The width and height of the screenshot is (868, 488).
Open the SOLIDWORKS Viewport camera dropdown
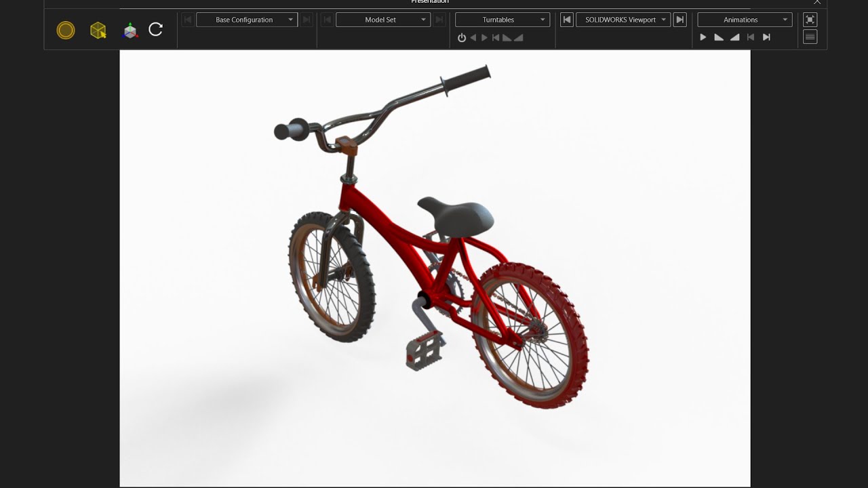coord(623,20)
